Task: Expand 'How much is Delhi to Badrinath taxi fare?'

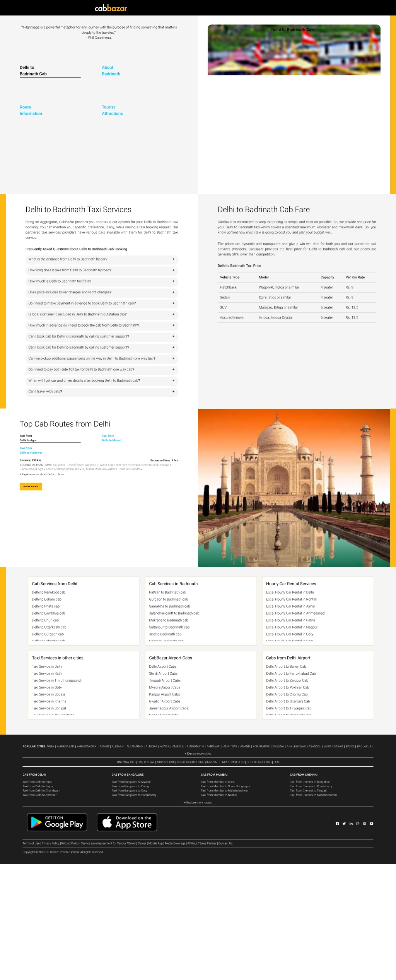Action: point(102,281)
